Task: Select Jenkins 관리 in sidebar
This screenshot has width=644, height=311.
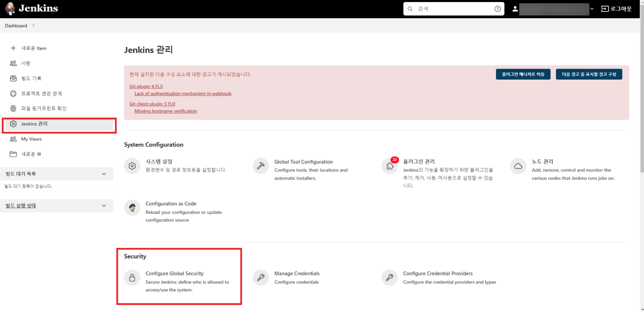Action: click(x=59, y=124)
